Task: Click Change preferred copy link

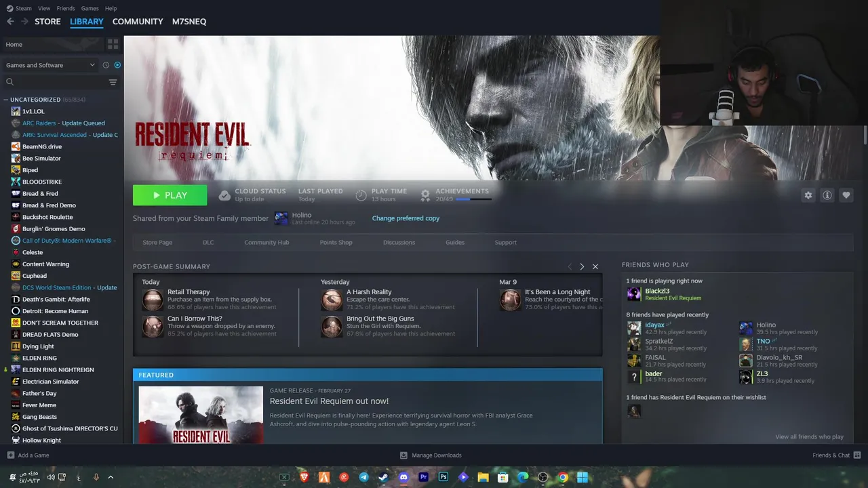Action: point(406,218)
